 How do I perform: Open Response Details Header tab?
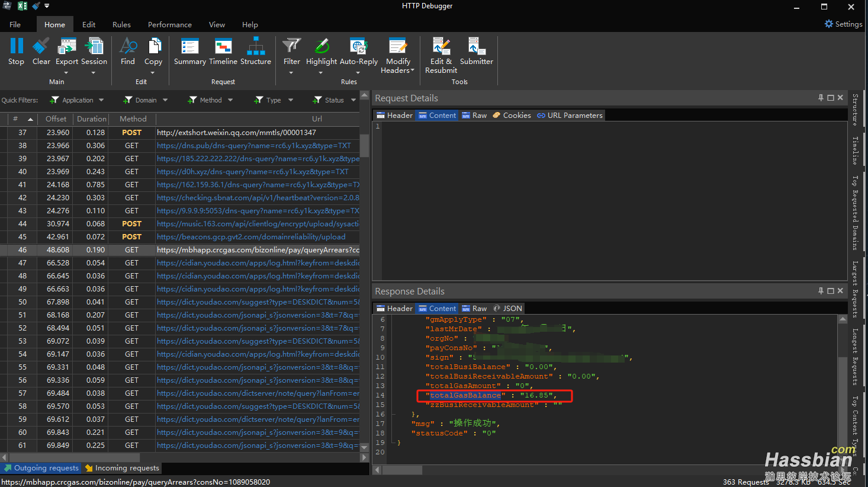click(x=394, y=309)
